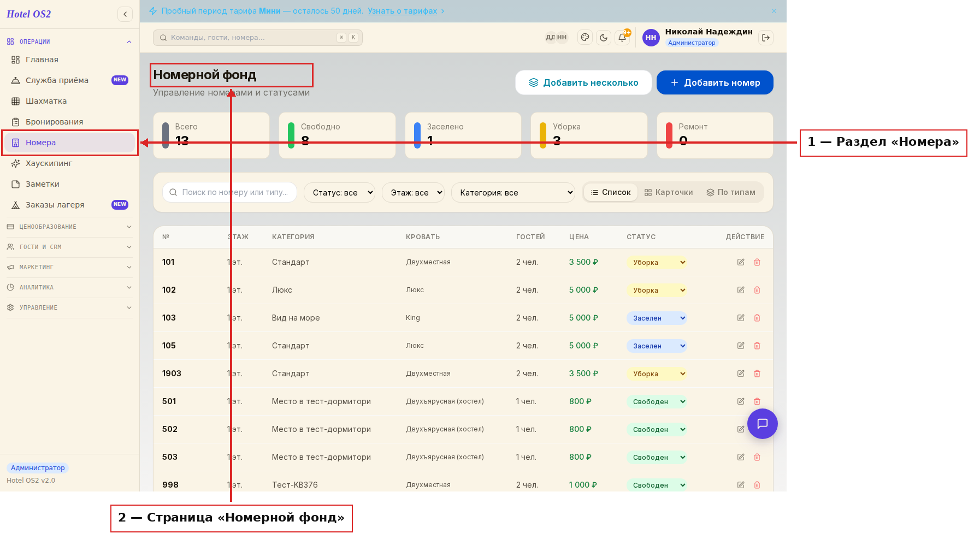Switch view to Карточки
The height and width of the screenshot is (545, 980).
pyautogui.click(x=669, y=192)
